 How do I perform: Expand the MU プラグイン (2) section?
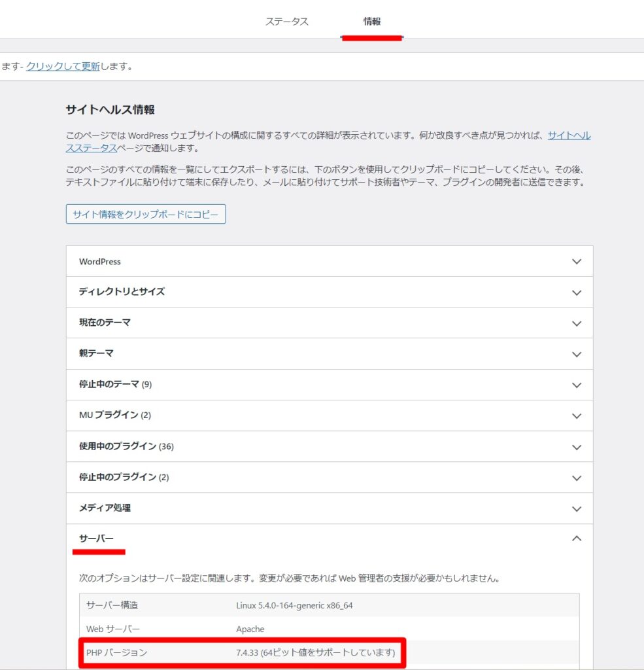pyautogui.click(x=327, y=415)
